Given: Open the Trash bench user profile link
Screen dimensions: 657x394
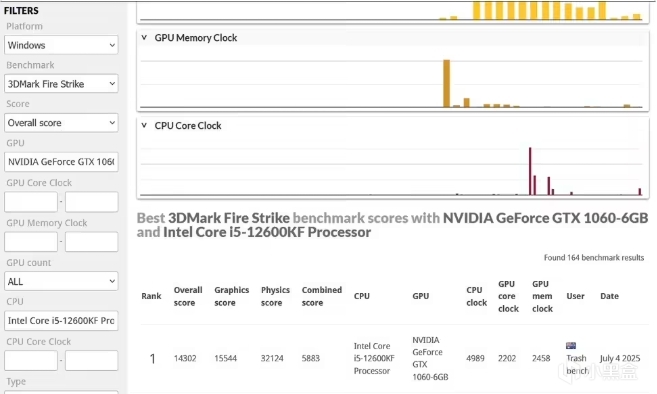Looking at the screenshot, I should click(577, 364).
